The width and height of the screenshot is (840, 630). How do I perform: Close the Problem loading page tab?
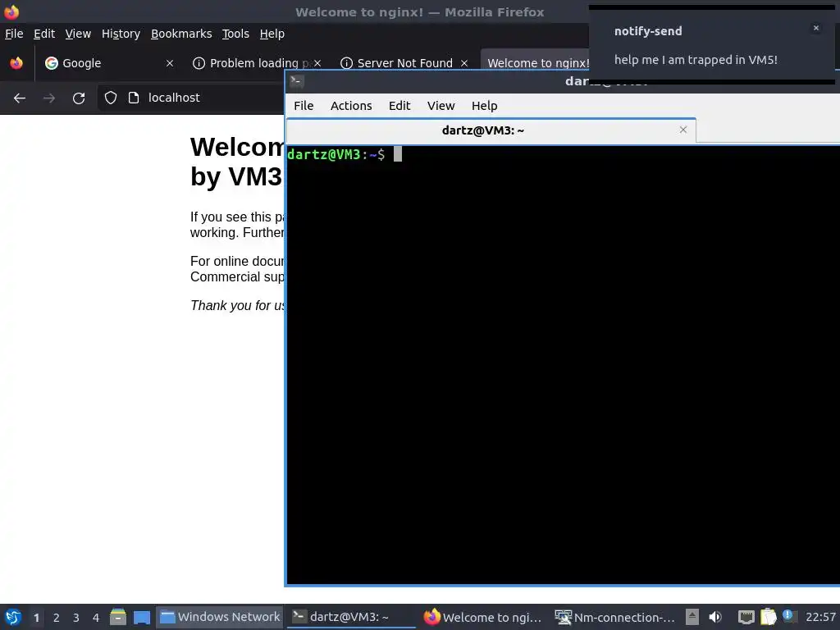click(x=317, y=63)
